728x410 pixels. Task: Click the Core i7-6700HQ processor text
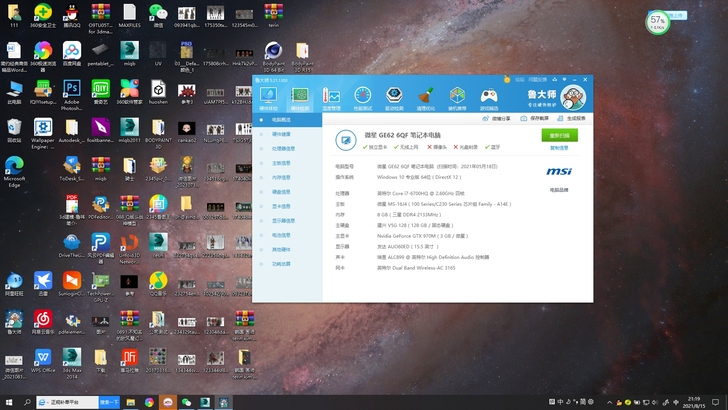click(x=421, y=193)
